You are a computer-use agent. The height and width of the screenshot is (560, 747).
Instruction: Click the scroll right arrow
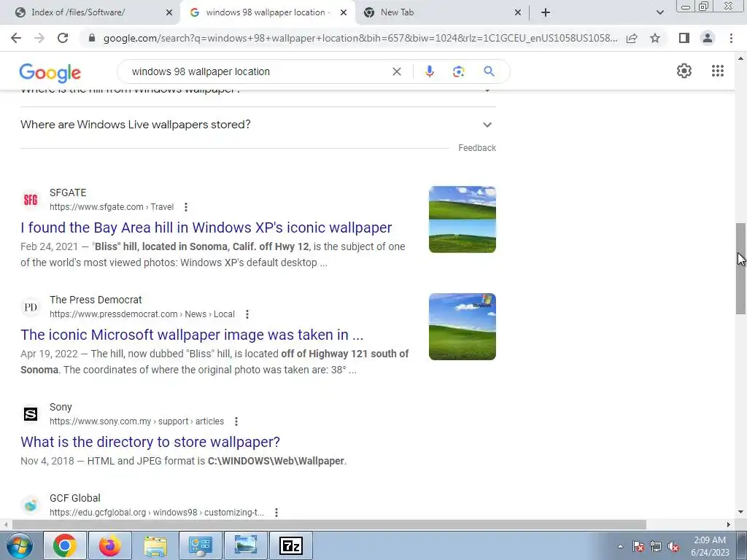(x=729, y=524)
